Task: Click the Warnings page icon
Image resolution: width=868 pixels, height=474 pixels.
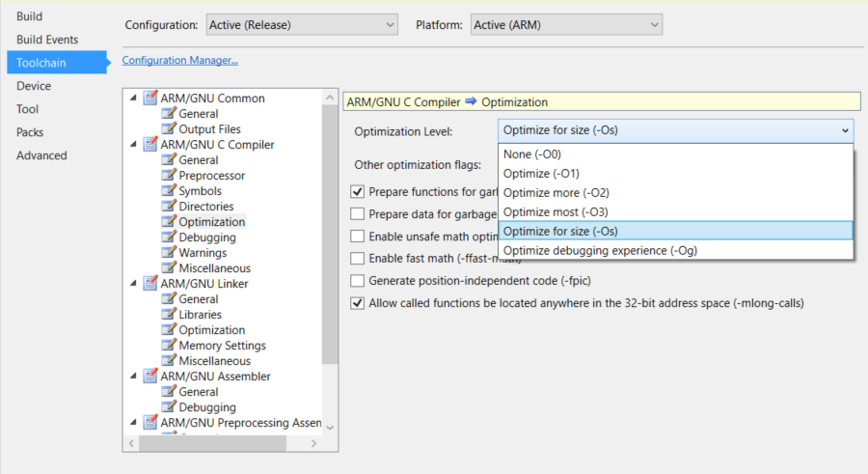Action: click(169, 253)
